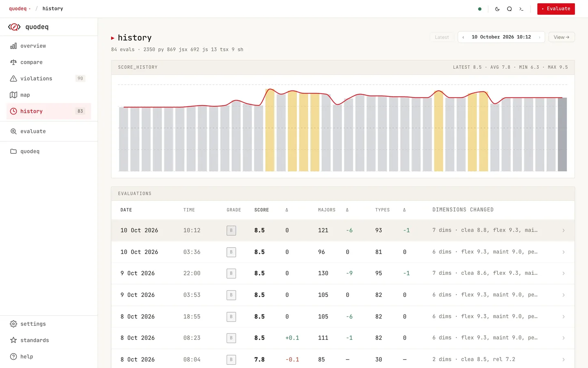The width and height of the screenshot is (588, 368).
Task: Open the violations menu item
Action: (x=49, y=79)
